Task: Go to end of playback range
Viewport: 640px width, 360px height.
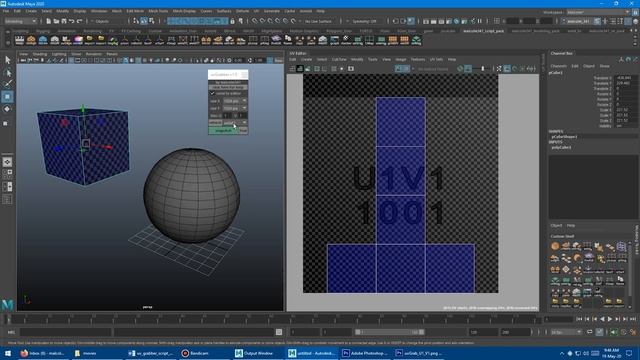Action: pos(633,319)
